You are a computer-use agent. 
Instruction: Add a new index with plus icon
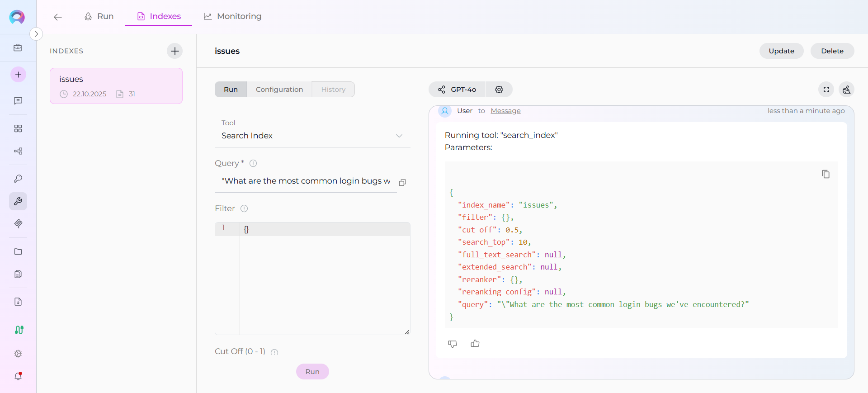[175, 51]
